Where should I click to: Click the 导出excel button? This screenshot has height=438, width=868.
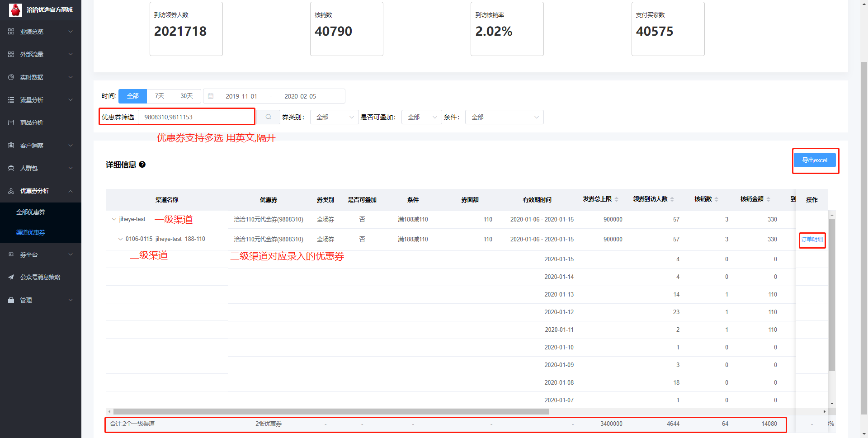[x=815, y=160]
